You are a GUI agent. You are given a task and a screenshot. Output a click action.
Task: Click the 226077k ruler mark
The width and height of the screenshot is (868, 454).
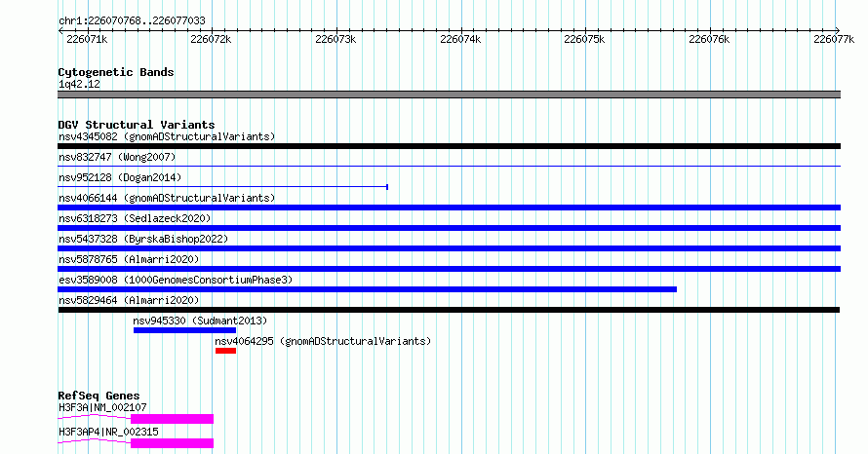pos(834,39)
